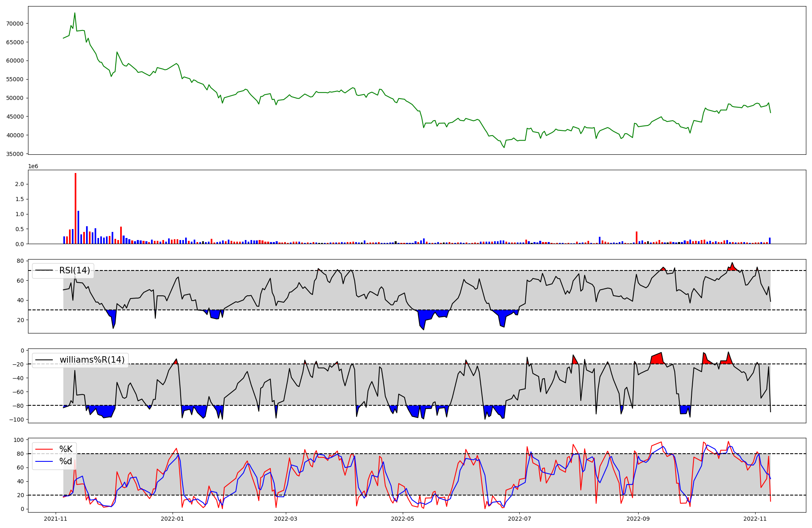This screenshot has width=812, height=528.
Task: Click the 2022-03 x-axis date label
Action: point(286,519)
